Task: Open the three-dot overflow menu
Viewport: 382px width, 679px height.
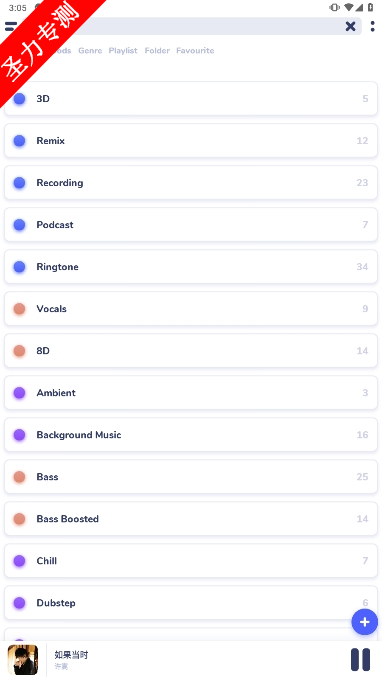Action: 372,26
